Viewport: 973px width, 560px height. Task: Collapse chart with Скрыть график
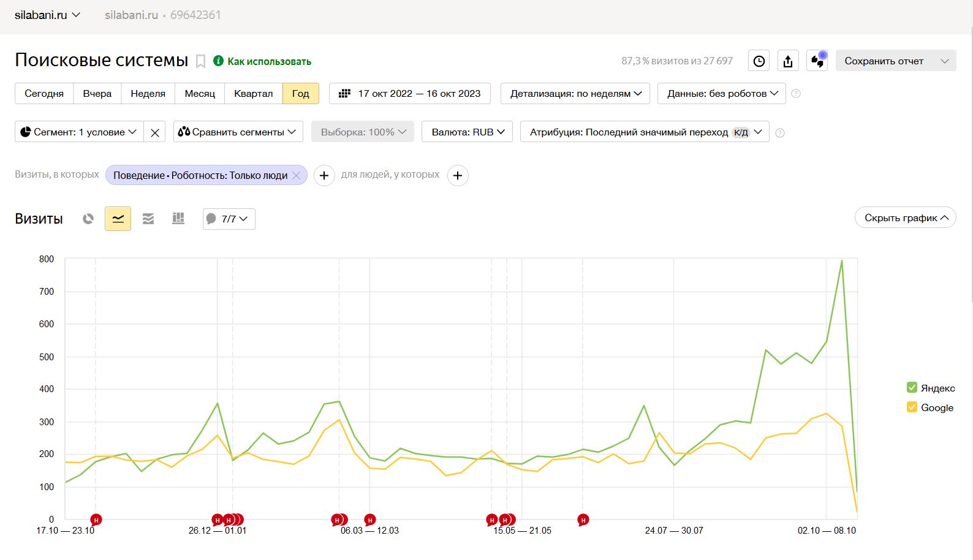coord(906,218)
